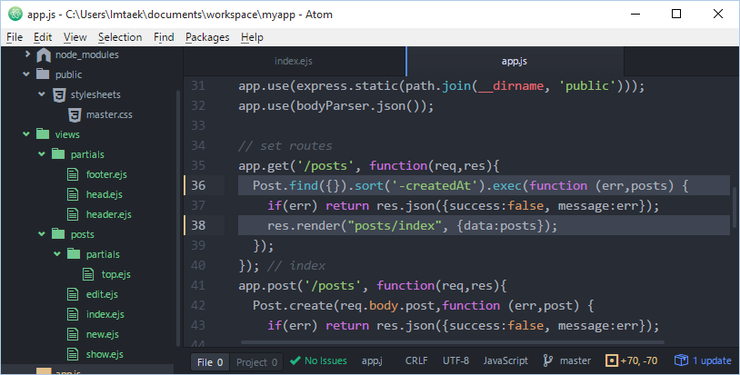740x375 pixels.
Task: Open the Packages menu
Action: pyautogui.click(x=207, y=37)
